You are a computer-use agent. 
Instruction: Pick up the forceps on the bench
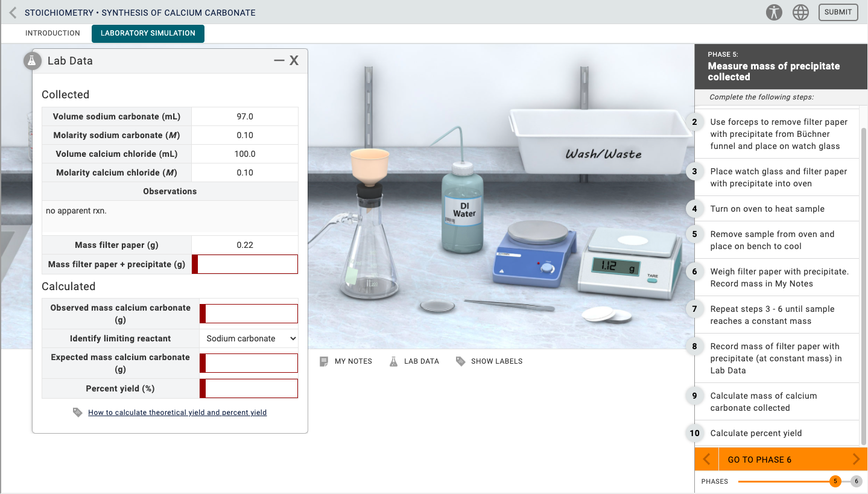(509, 305)
